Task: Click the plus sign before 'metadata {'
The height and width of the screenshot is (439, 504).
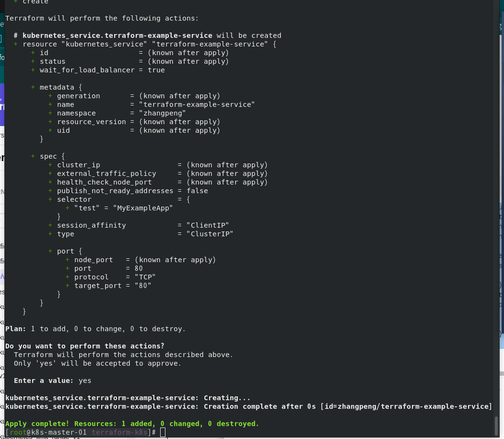Action: pos(33,87)
